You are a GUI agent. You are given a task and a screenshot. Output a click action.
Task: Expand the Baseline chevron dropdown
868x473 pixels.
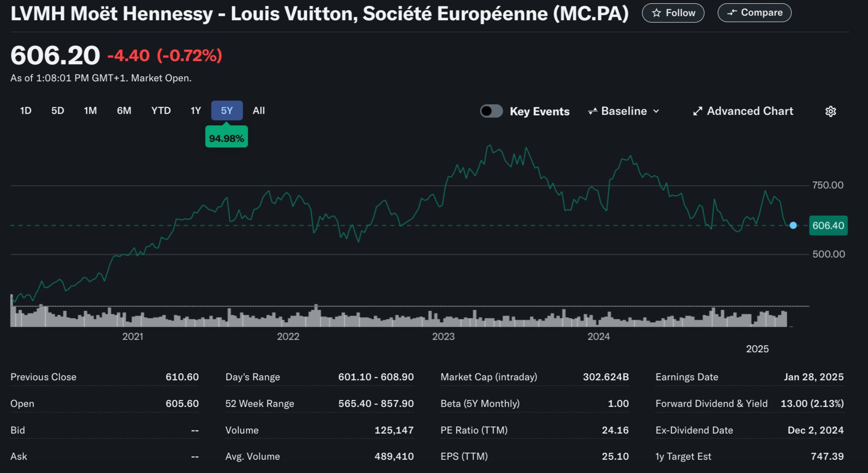click(656, 111)
